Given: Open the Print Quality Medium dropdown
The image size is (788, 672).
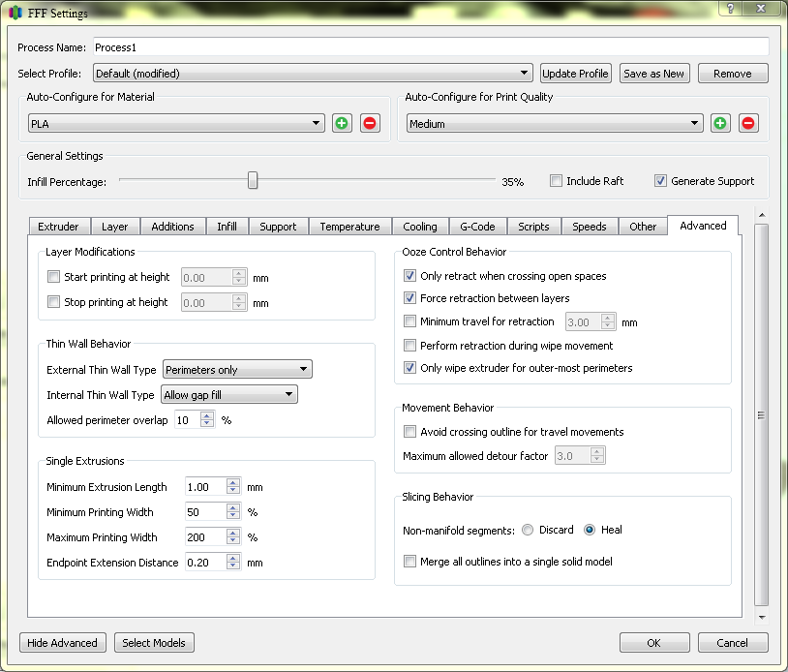Looking at the screenshot, I should [x=555, y=124].
